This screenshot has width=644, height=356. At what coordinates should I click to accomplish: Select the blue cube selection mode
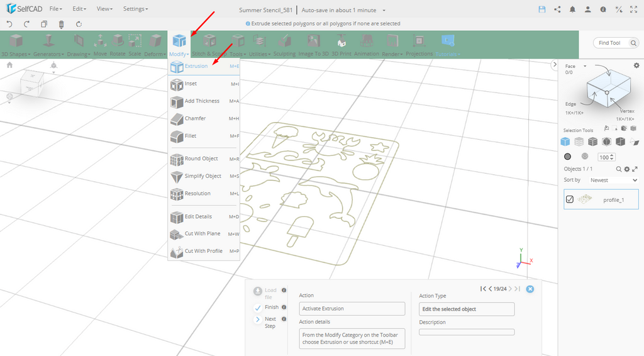(x=565, y=142)
